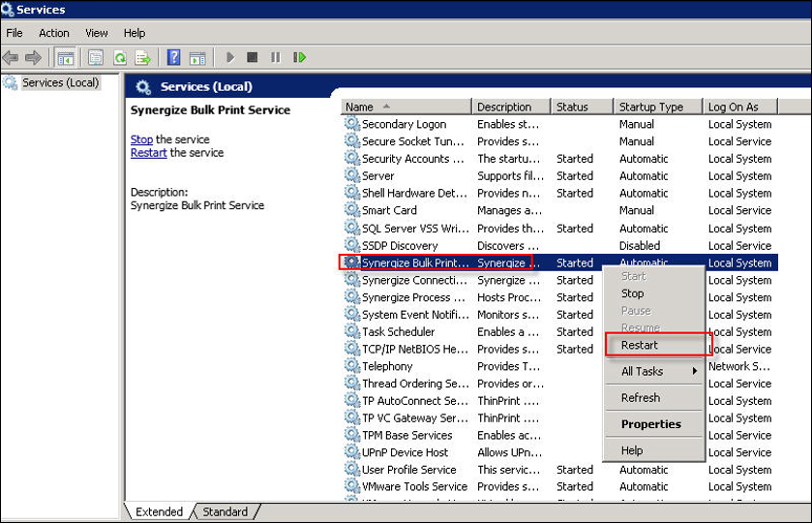Screen dimensions: 812x524
Task: Select the User Profile Service row
Action: point(408,470)
